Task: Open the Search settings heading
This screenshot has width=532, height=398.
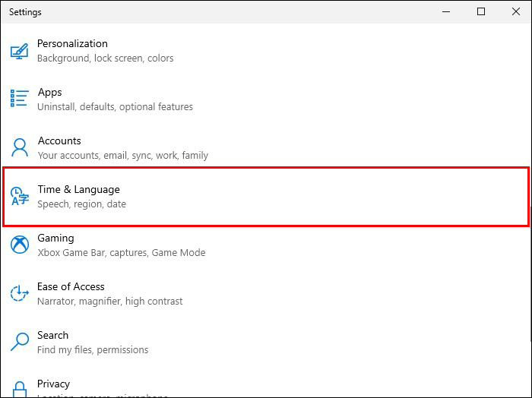Action: point(52,336)
